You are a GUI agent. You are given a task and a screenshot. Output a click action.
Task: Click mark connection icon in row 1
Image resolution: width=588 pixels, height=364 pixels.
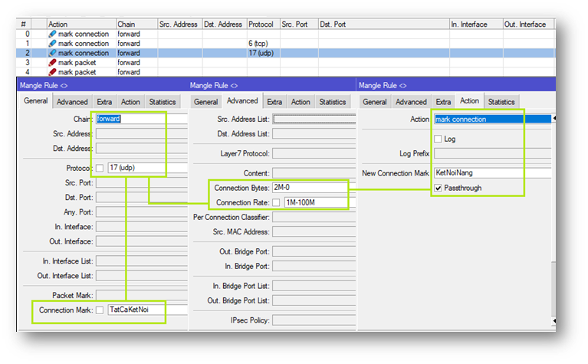pos(52,44)
